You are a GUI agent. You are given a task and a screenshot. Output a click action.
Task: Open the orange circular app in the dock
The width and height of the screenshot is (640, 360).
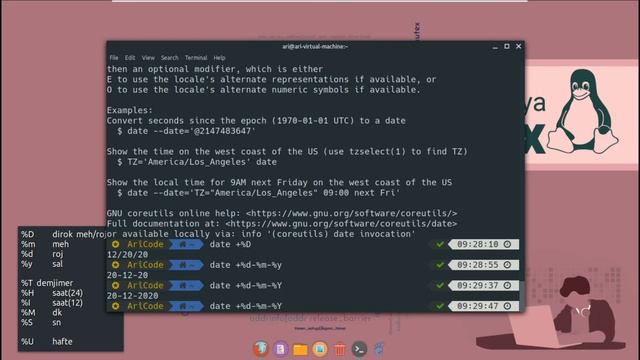pyautogui.click(x=320, y=349)
